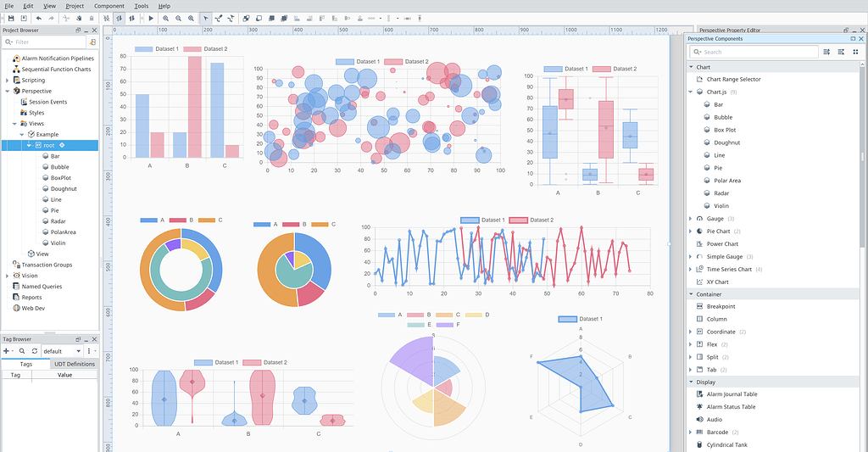
Task: Toggle Dataset 2 legend in the line chart
Action: pos(531,220)
